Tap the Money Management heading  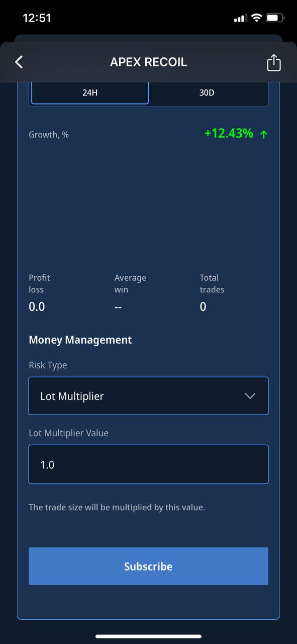(x=80, y=340)
